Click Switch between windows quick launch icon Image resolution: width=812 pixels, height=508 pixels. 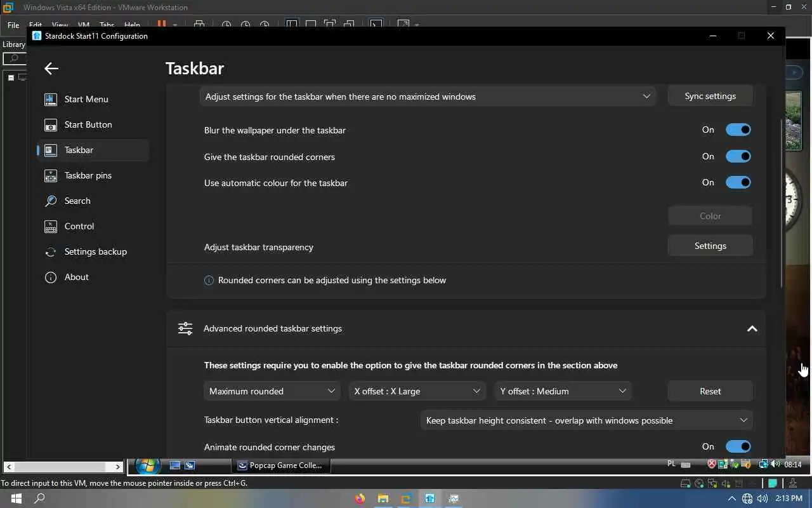(x=189, y=465)
